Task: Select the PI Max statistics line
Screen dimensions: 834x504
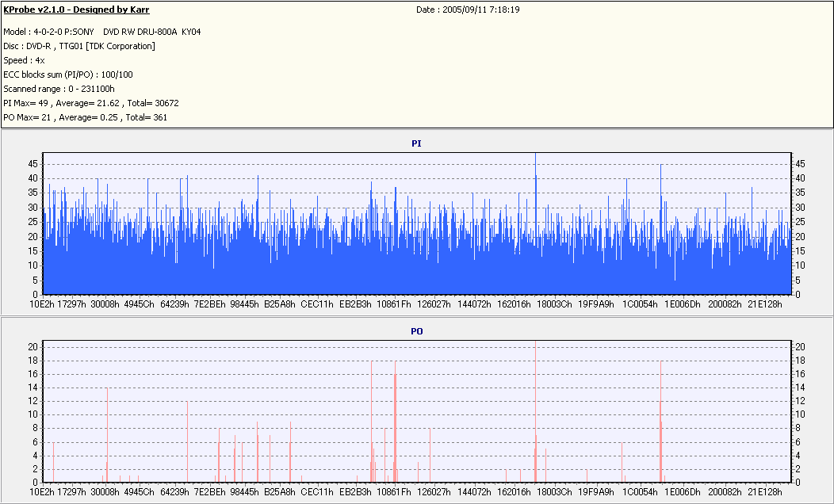Action: coord(91,103)
